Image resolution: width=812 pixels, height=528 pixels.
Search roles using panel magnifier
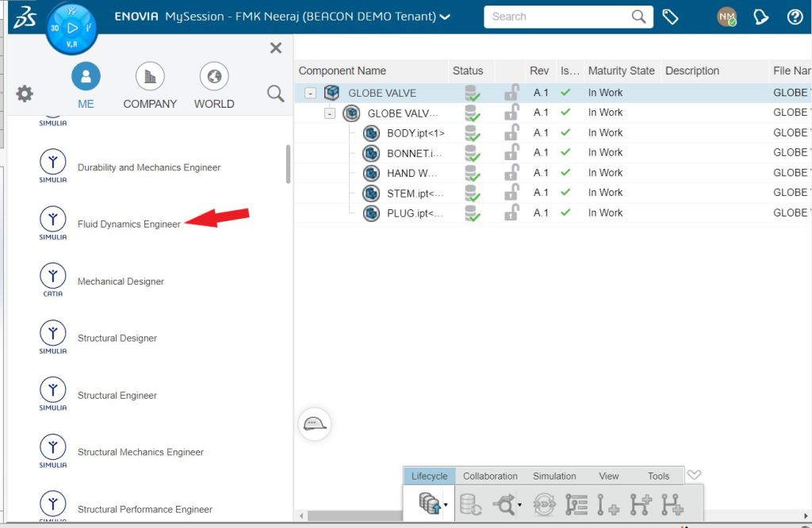point(275,94)
